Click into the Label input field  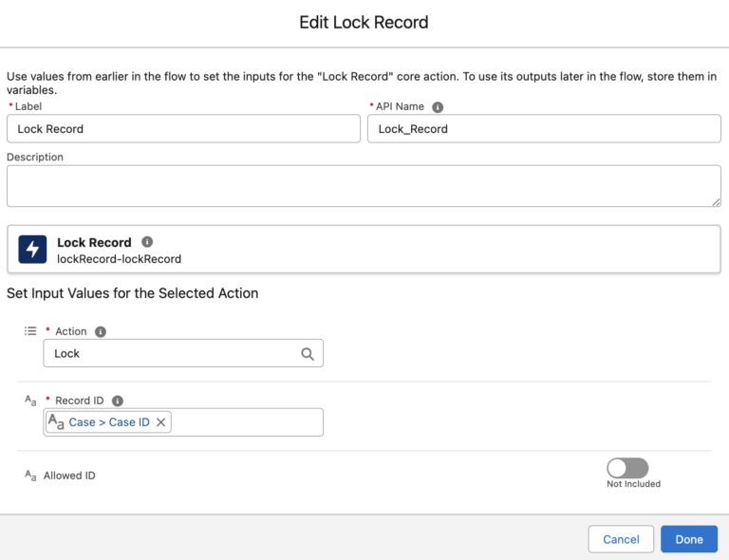[x=183, y=129]
